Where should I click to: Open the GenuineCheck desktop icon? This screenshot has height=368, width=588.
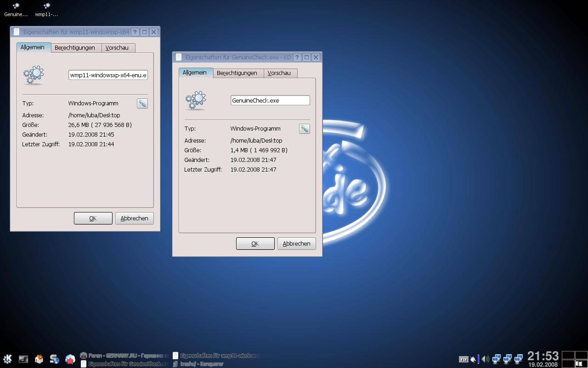(x=16, y=9)
